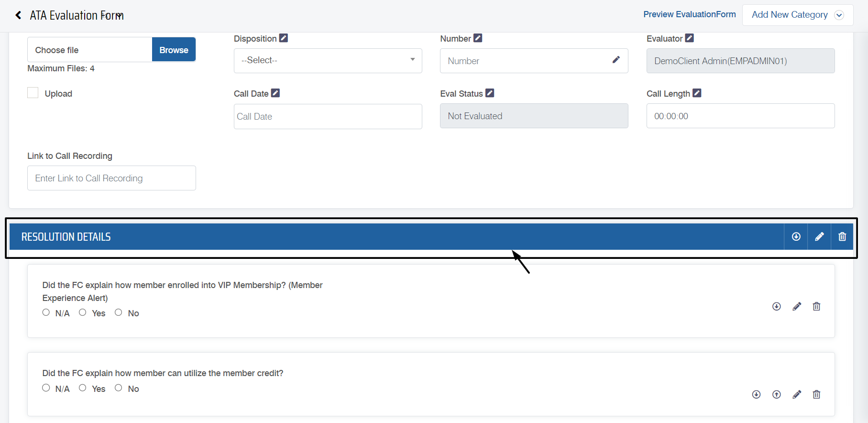The image size is (868, 423).
Task: Click the Call Date input field
Action: tap(328, 116)
